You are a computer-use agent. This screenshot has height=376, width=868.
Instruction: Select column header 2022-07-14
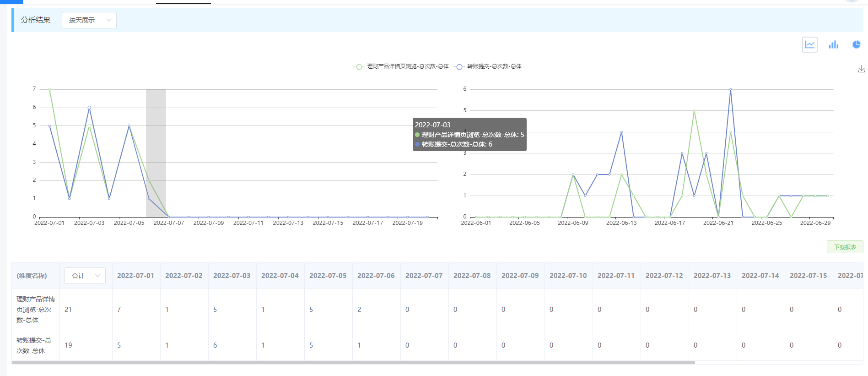(760, 276)
